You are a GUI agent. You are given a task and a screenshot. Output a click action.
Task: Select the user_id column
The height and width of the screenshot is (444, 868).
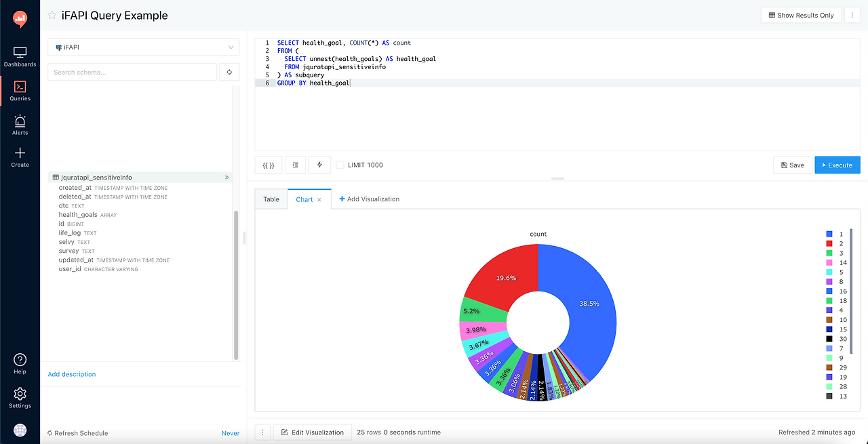(x=98, y=269)
